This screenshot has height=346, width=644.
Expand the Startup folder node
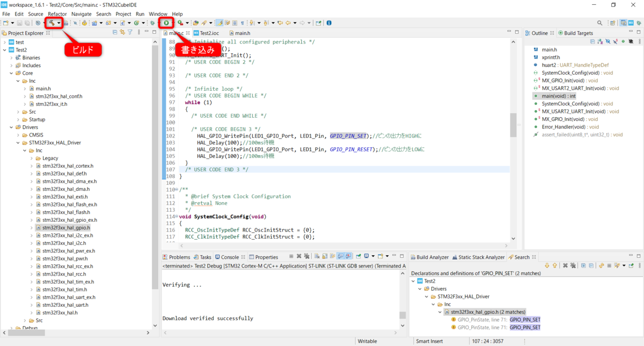click(18, 119)
